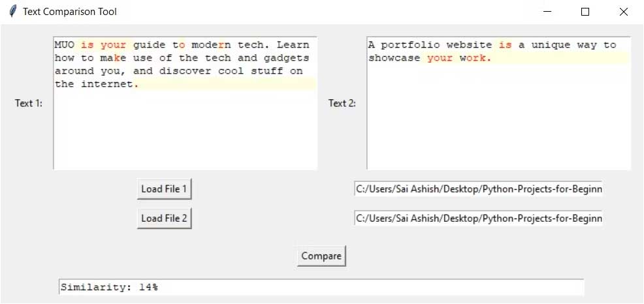Click the Similarity result field
The width and height of the screenshot is (644, 304).
[x=321, y=287]
